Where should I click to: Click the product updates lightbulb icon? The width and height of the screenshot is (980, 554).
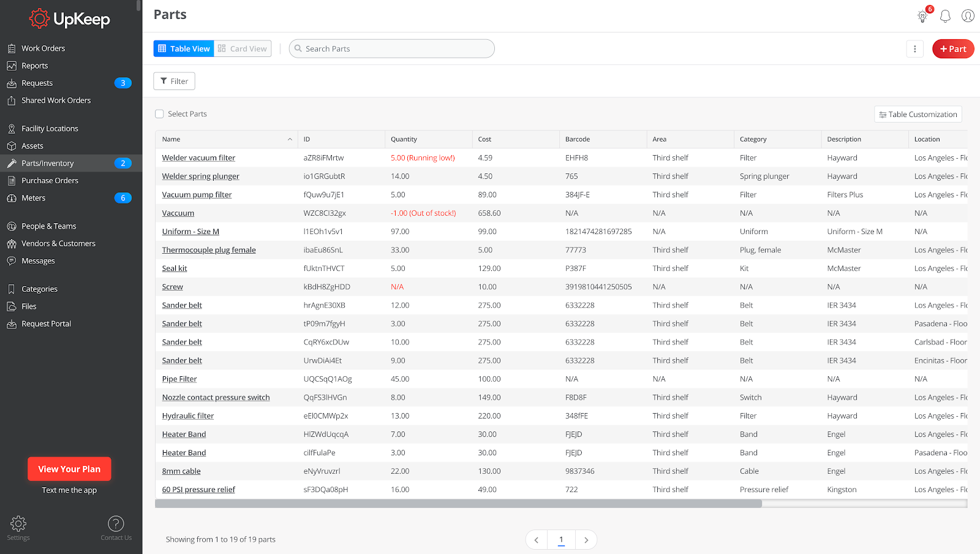922,17
